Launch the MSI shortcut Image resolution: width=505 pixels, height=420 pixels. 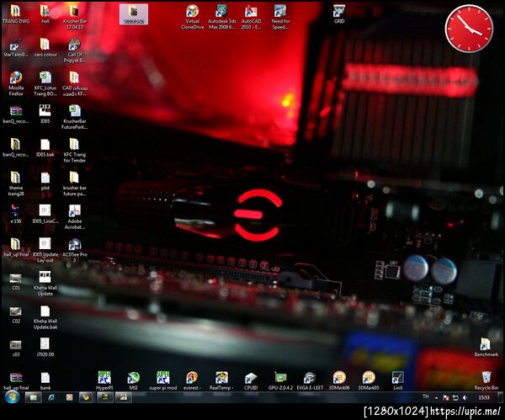[x=133, y=380]
